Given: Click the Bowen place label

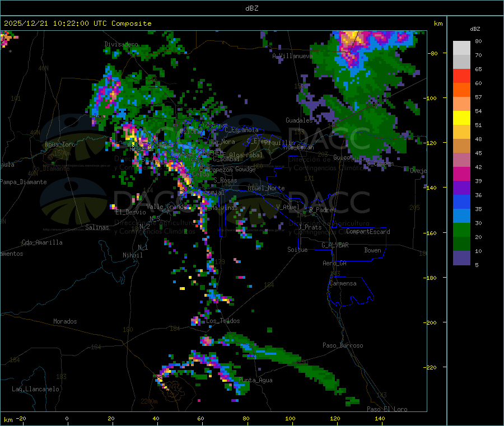Looking at the screenshot, I should click(x=372, y=250).
